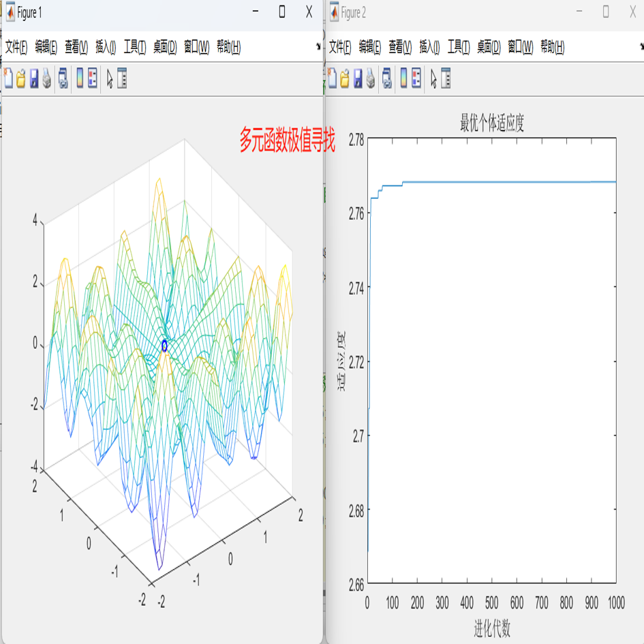Click z-axis tick label 4 in Figure 1

click(x=35, y=220)
